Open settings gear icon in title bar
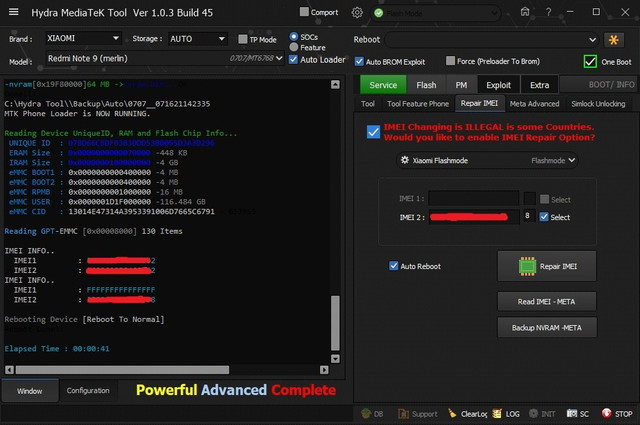640x425 pixels. 358,12
